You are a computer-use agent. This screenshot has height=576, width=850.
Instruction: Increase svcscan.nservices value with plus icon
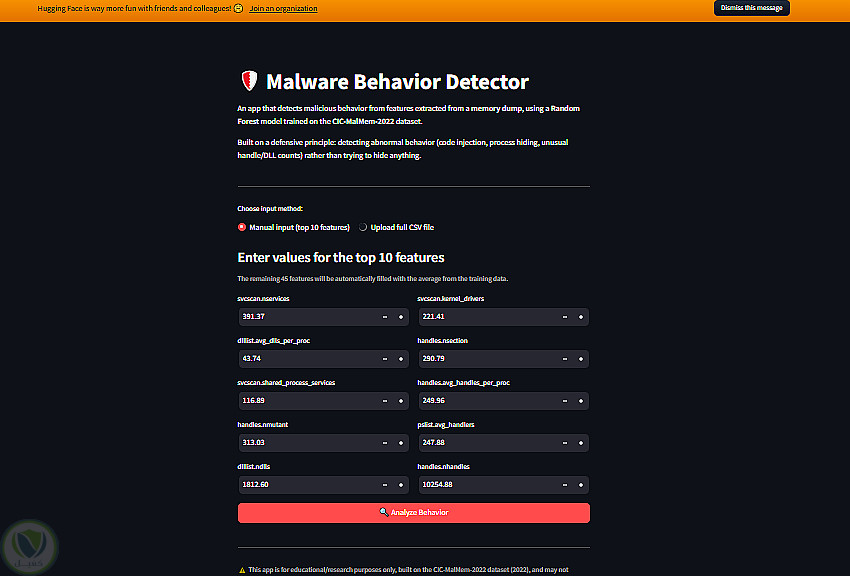(x=401, y=317)
